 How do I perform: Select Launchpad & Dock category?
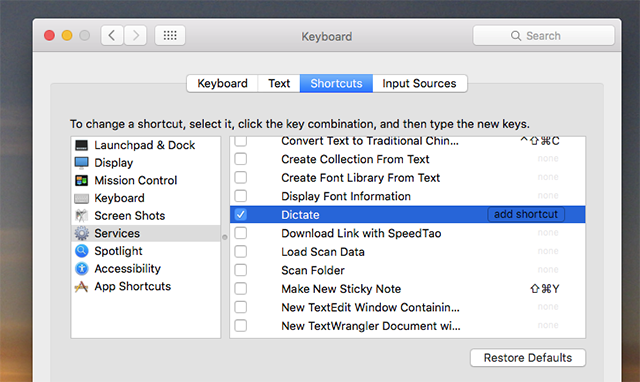(x=146, y=145)
